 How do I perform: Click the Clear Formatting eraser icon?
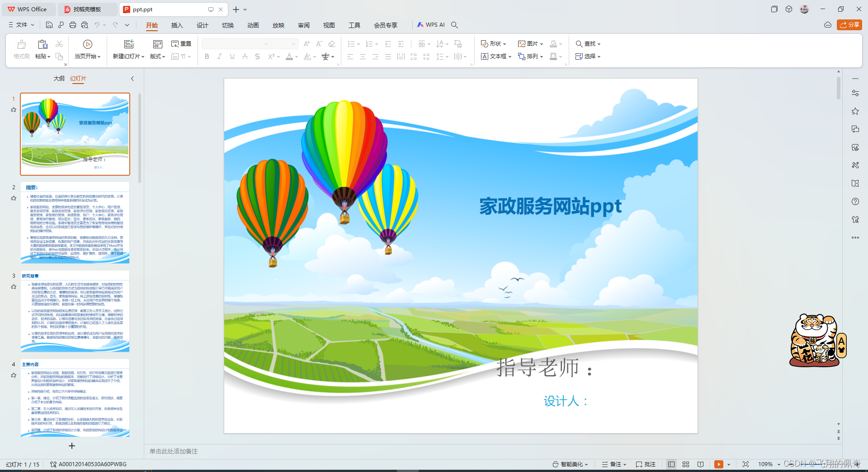coord(331,44)
